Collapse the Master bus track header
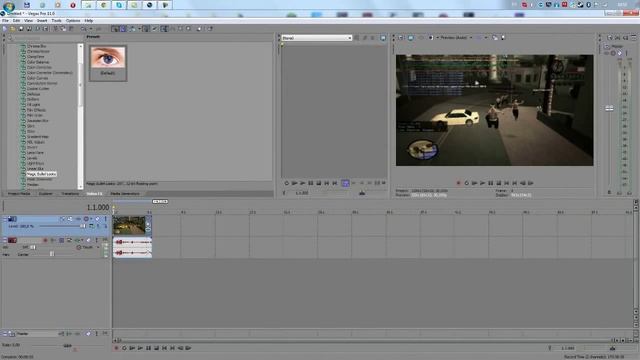Image resolution: width=640 pixels, height=360 pixels. tap(5, 334)
